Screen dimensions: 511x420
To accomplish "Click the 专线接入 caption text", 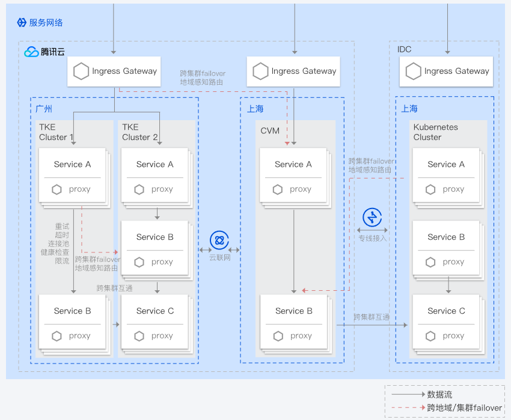I will pos(373,238).
